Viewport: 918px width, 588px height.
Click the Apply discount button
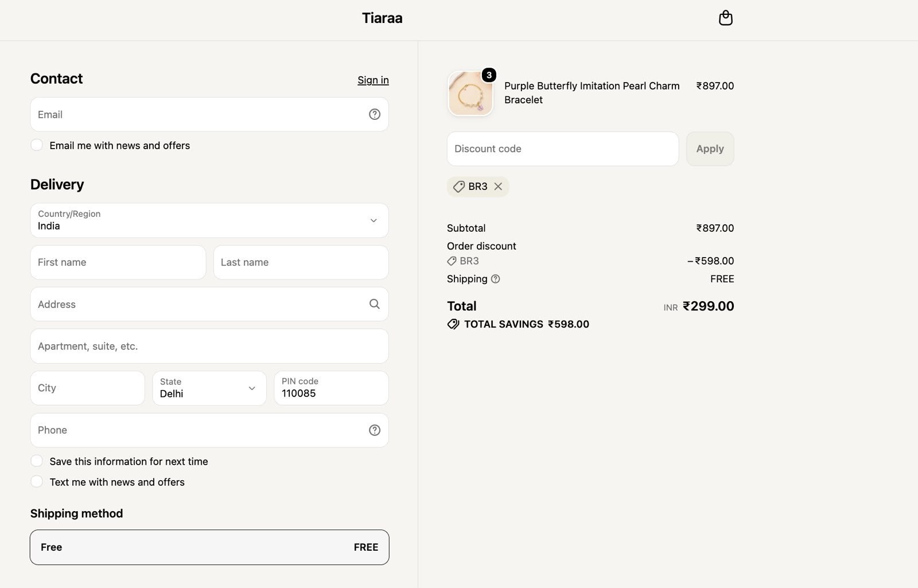(710, 149)
